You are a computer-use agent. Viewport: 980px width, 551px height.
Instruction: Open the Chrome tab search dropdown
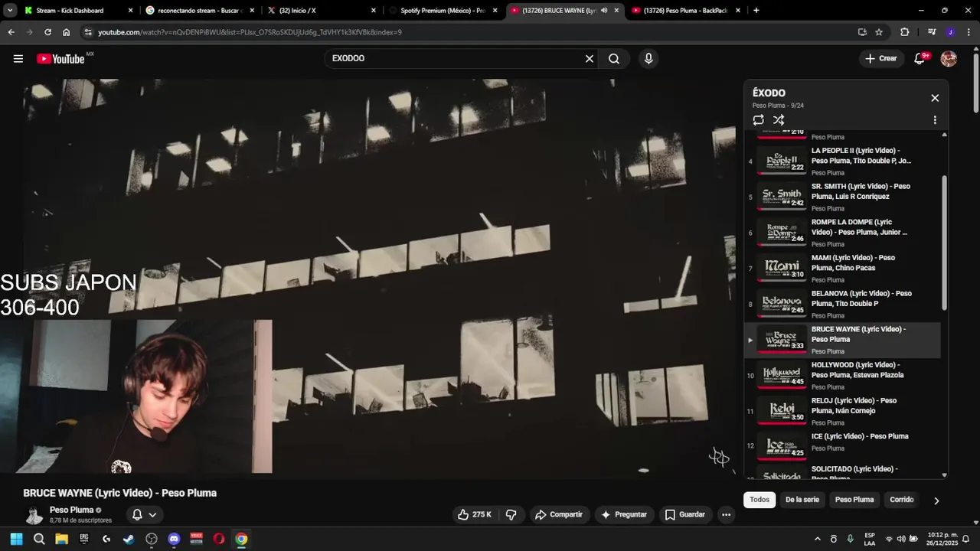pyautogui.click(x=10, y=11)
